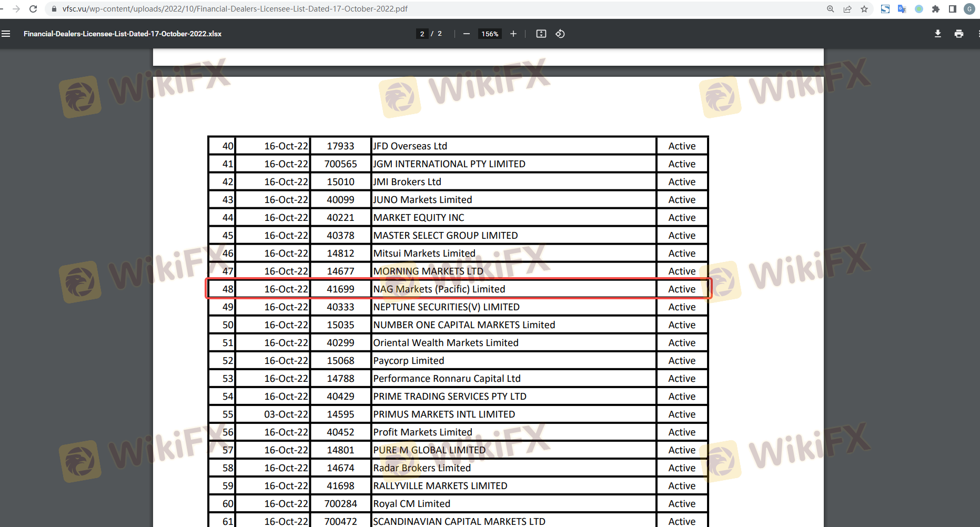Zoom out of the PDF document
The height and width of the screenshot is (527, 980).
(x=467, y=34)
